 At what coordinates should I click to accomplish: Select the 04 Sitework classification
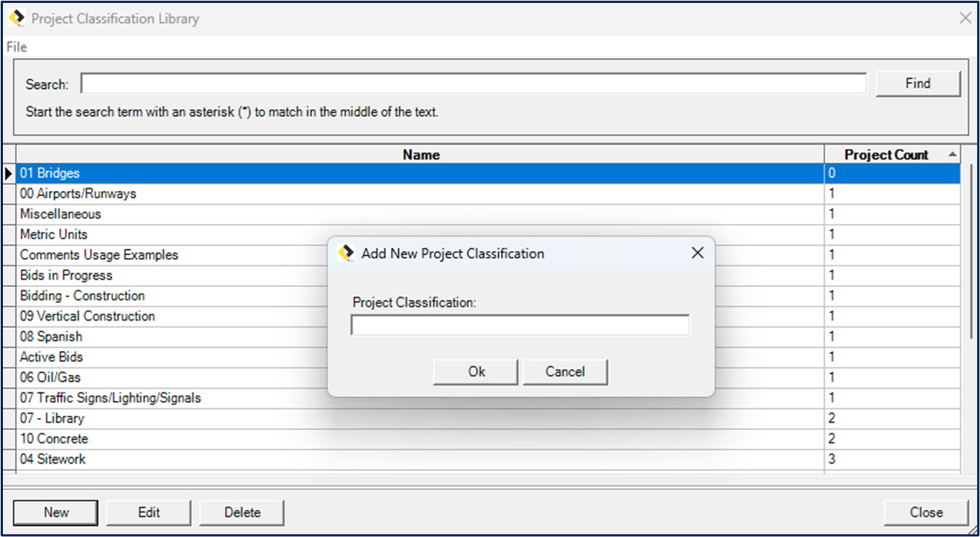[x=54, y=459]
